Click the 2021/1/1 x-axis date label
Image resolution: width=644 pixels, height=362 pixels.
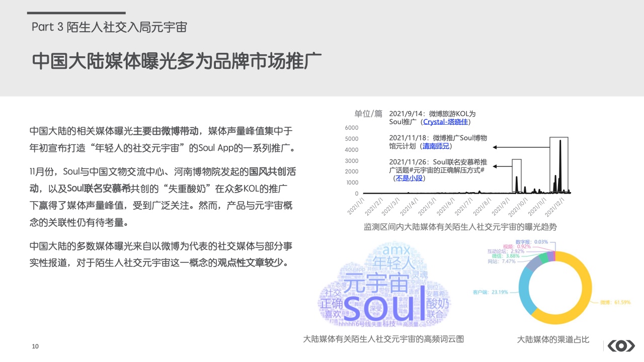point(356,206)
